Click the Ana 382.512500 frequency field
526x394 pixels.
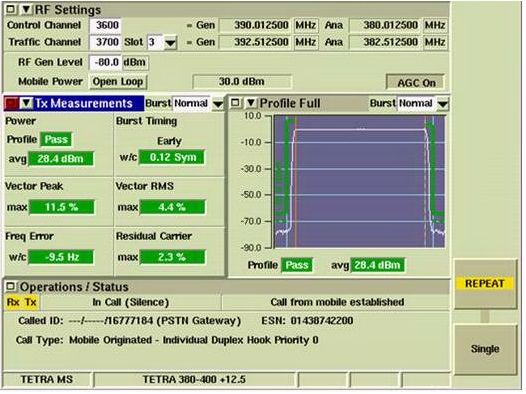click(x=385, y=42)
